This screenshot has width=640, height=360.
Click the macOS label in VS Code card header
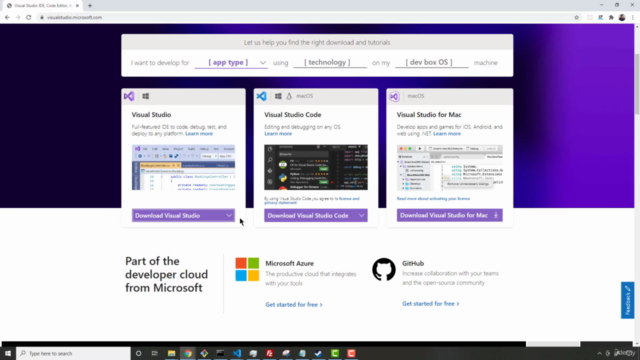[304, 96]
